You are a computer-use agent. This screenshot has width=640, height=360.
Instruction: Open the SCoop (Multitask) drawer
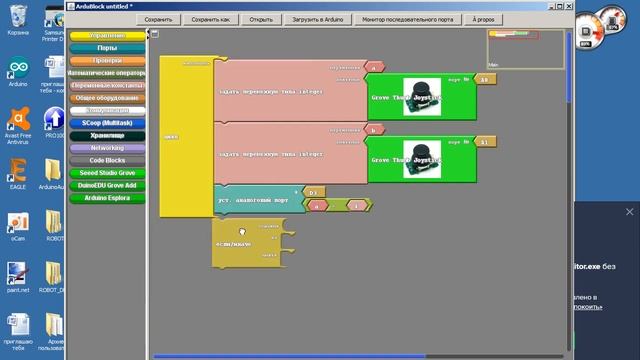(107, 123)
